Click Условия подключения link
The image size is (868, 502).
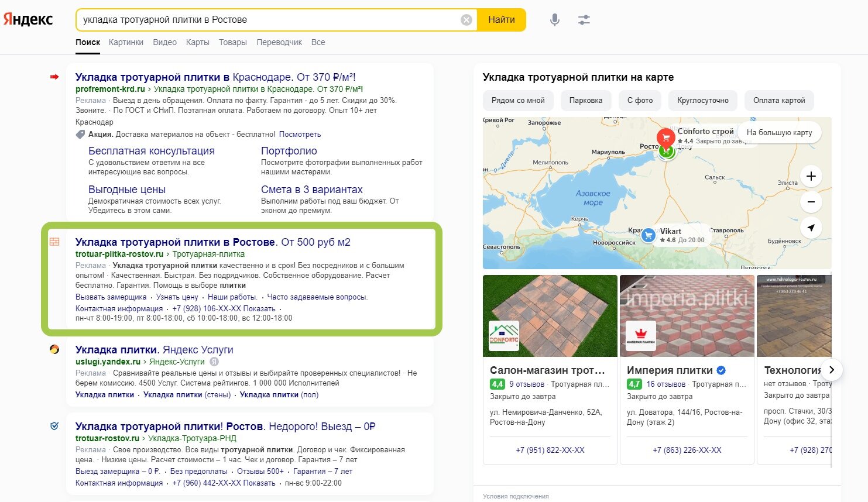516,496
